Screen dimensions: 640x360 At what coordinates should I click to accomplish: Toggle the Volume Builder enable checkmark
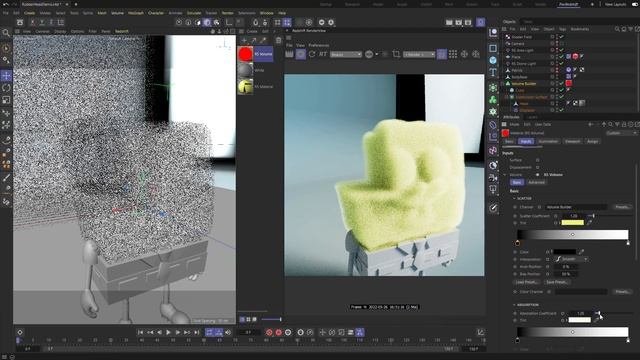[x=562, y=83]
